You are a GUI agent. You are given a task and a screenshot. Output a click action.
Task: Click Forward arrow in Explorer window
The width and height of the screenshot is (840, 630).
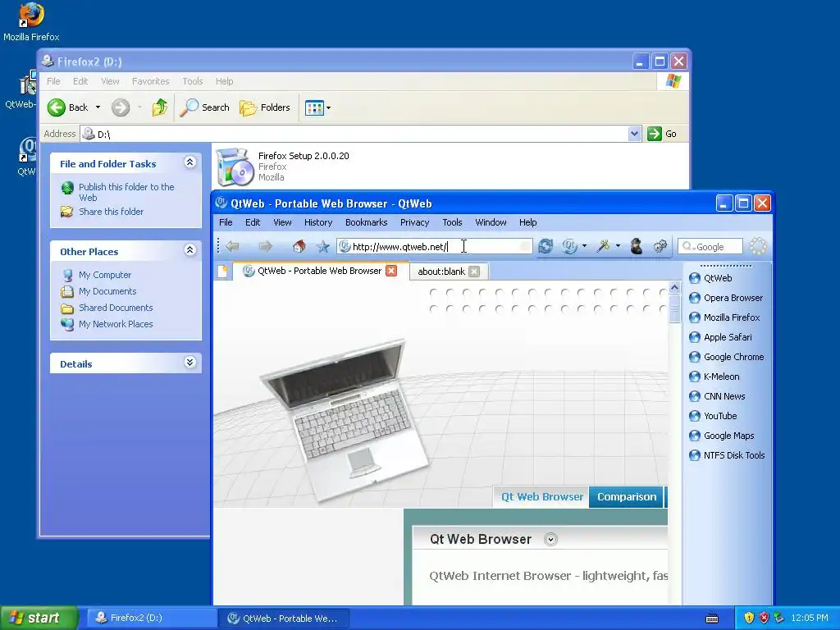(x=121, y=107)
